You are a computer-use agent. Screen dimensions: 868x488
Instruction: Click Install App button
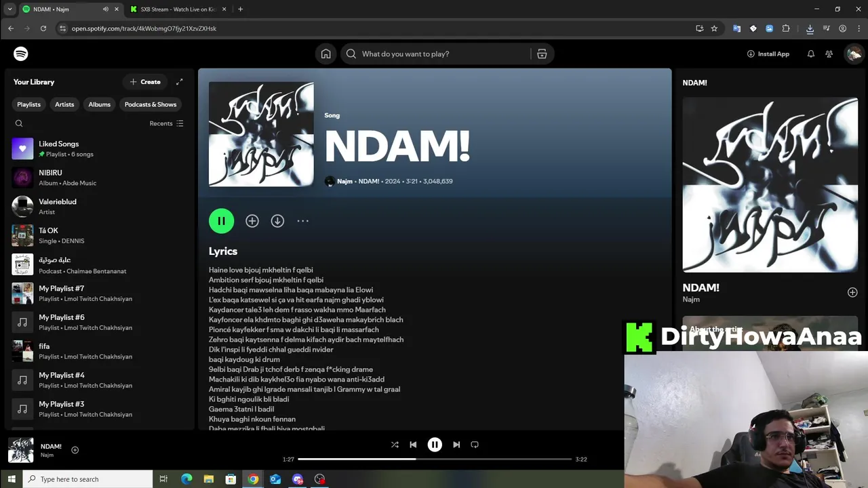768,54
